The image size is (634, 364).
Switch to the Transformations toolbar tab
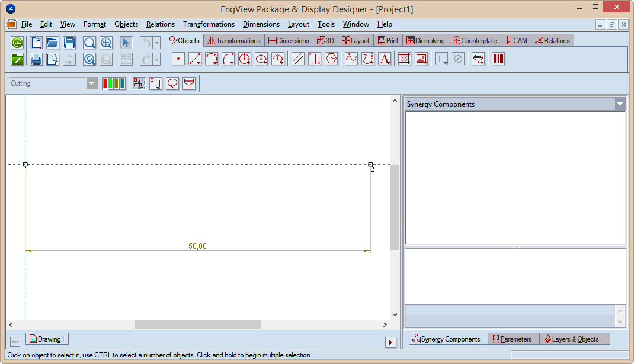234,41
